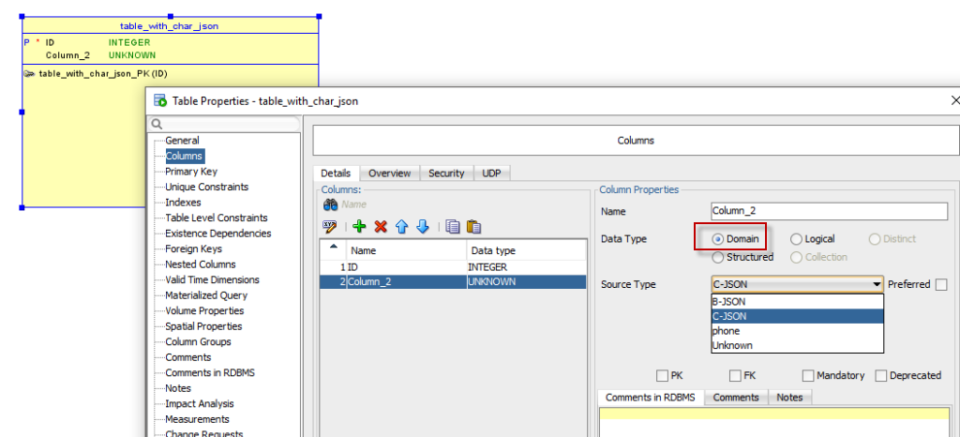960x437 pixels.
Task: Open the Security tab
Action: (446, 173)
